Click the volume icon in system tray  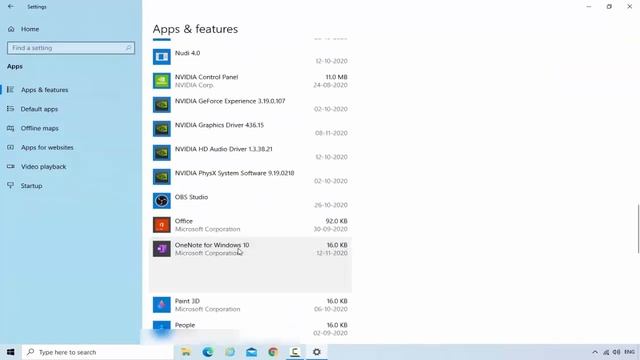[616, 352]
